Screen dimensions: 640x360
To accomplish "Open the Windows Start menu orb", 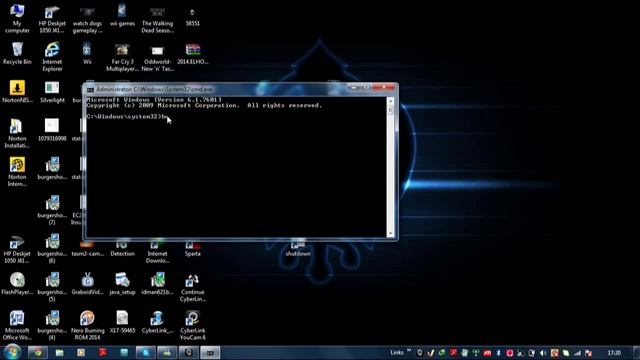I will [x=12, y=352].
